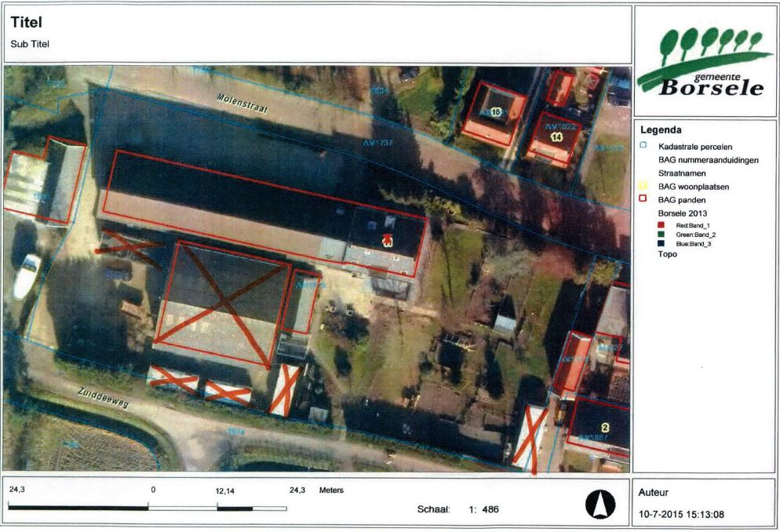Viewport: 780px width, 532px height.
Task: Click the Molenstraat street label
Action: 242,104
